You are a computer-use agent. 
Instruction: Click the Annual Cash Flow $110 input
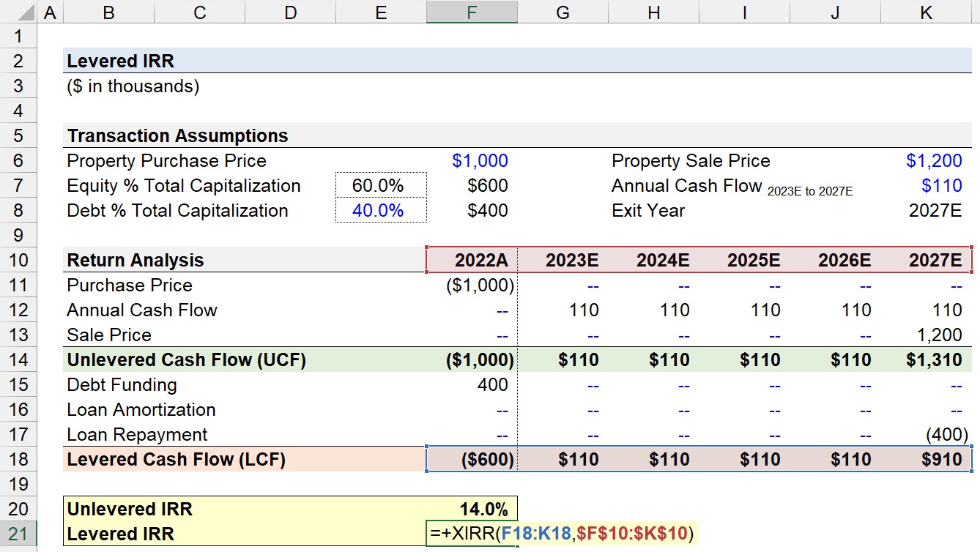pyautogui.click(x=942, y=186)
